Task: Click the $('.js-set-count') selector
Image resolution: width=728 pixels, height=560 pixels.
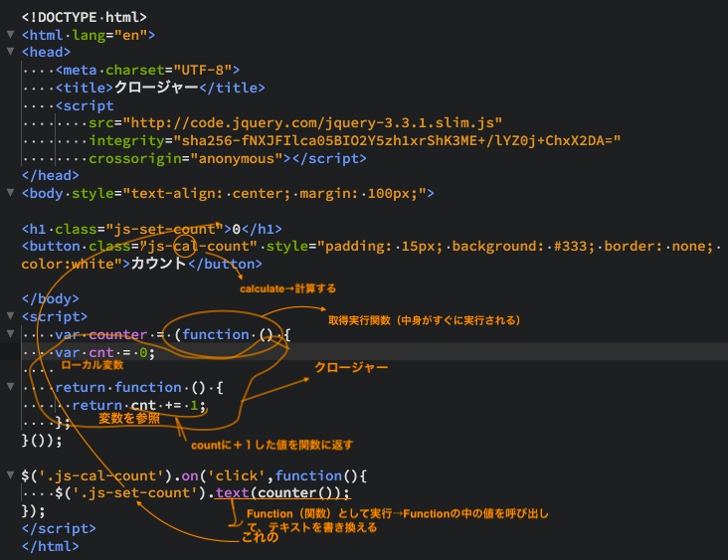Action: (130, 493)
